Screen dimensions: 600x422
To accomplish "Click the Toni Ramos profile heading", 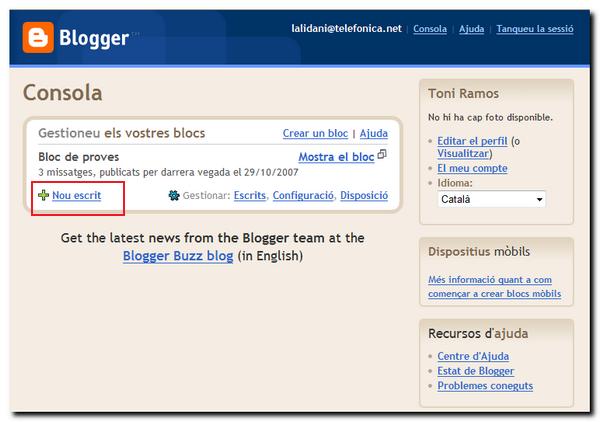I will click(463, 93).
